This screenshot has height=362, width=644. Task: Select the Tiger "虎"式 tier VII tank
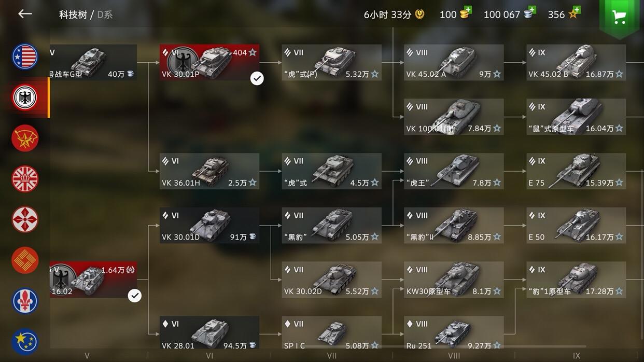332,171
